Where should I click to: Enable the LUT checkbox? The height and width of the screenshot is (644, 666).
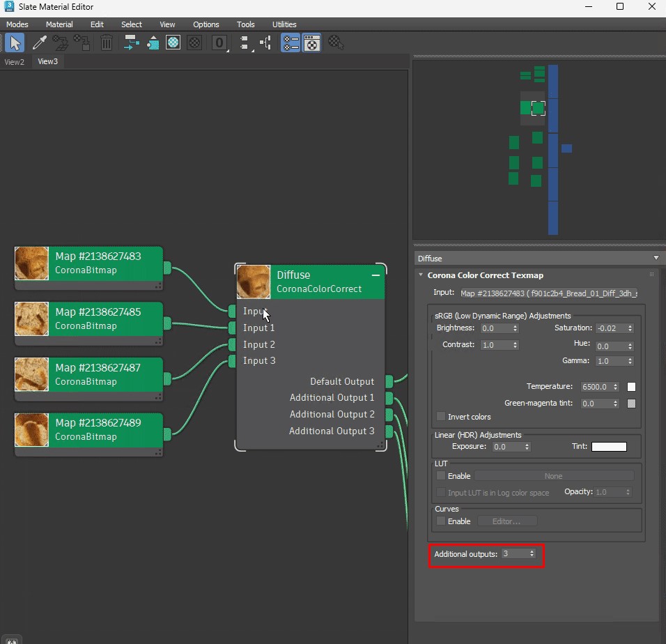click(441, 476)
